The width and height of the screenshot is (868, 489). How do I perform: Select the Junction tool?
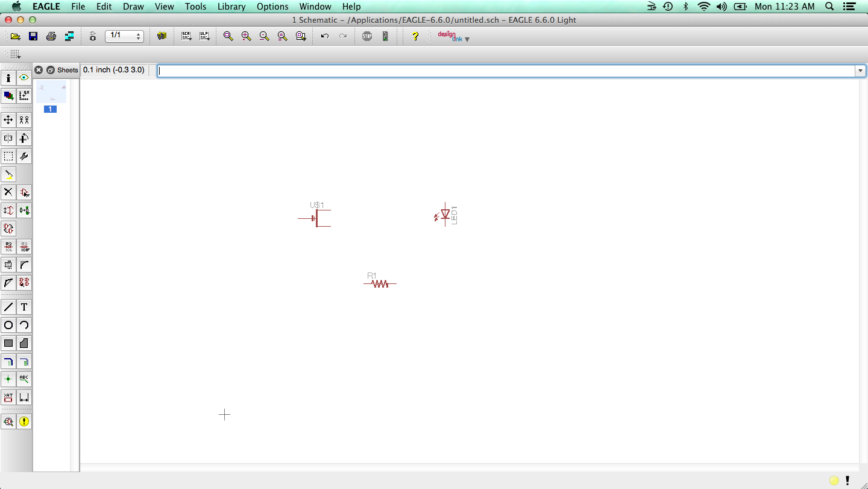coord(8,379)
